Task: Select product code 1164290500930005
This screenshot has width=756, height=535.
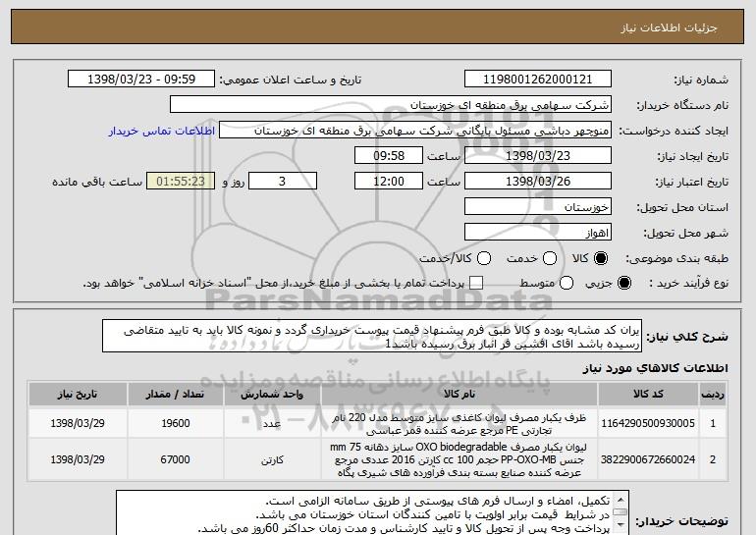Action: 648,423
